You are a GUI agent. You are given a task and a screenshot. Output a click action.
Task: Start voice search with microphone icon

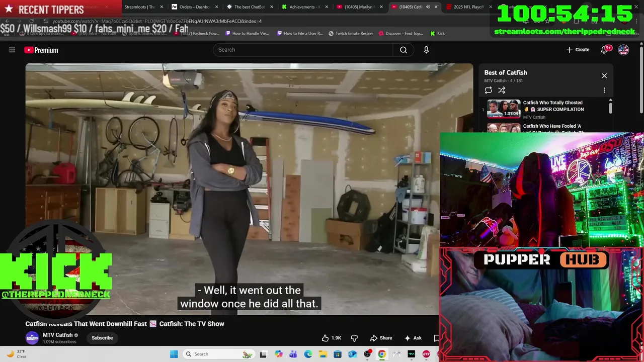coord(426,50)
